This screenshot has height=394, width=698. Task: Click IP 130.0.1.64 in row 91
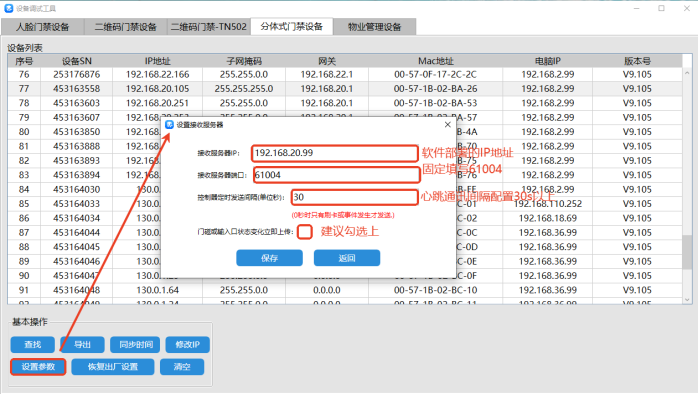(158, 290)
